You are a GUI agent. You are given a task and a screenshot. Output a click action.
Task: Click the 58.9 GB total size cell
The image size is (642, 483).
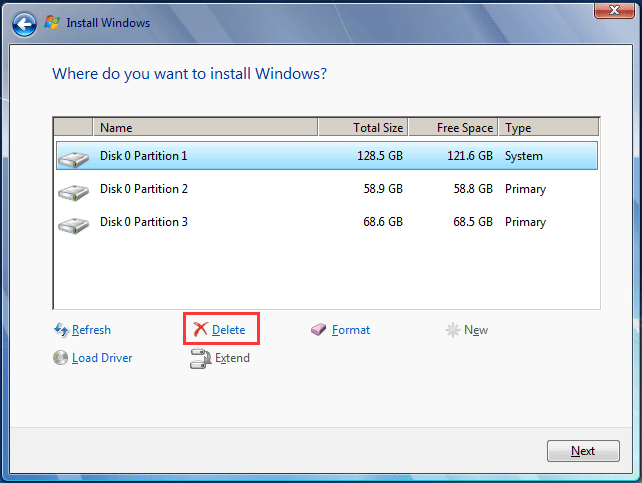(x=383, y=189)
